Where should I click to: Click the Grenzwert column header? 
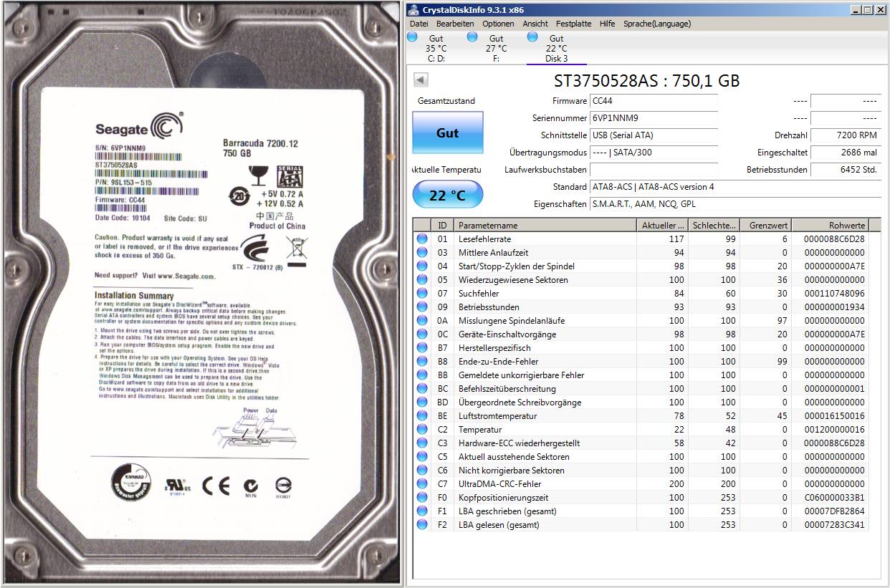[x=765, y=226]
